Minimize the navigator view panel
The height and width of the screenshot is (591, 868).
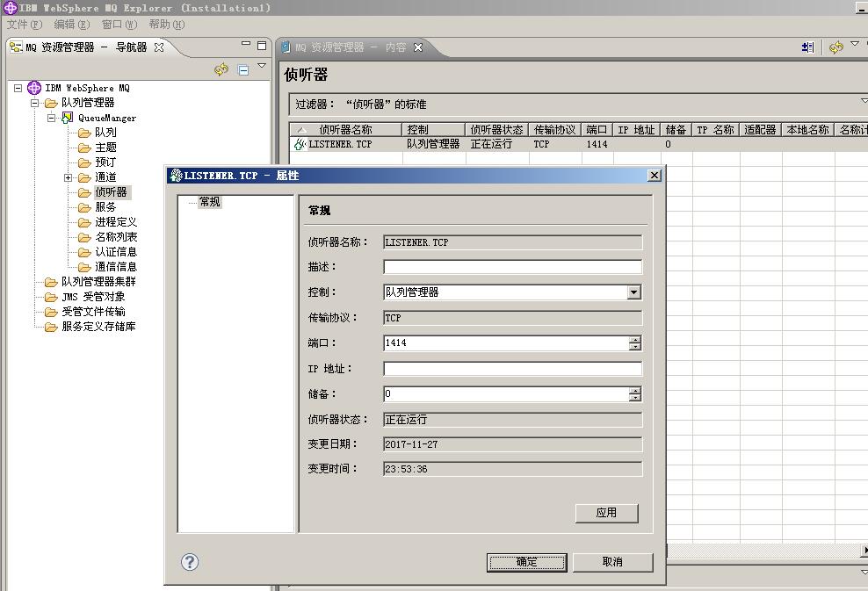pos(246,44)
